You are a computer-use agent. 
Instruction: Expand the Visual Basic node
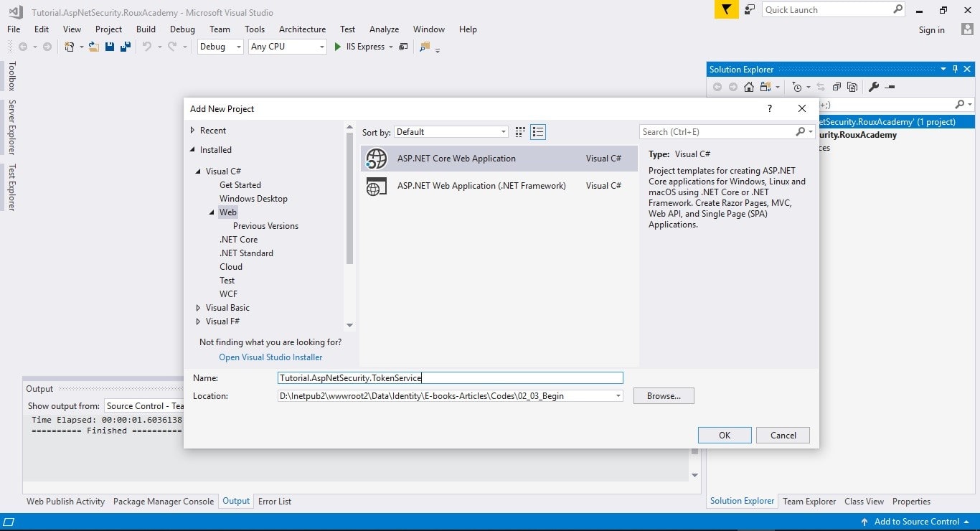(x=199, y=307)
